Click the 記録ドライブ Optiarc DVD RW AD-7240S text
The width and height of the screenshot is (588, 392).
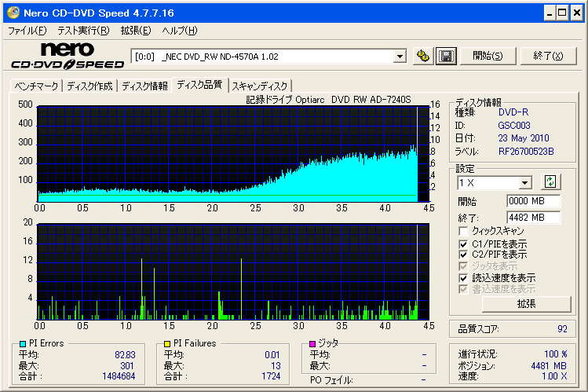(328, 100)
